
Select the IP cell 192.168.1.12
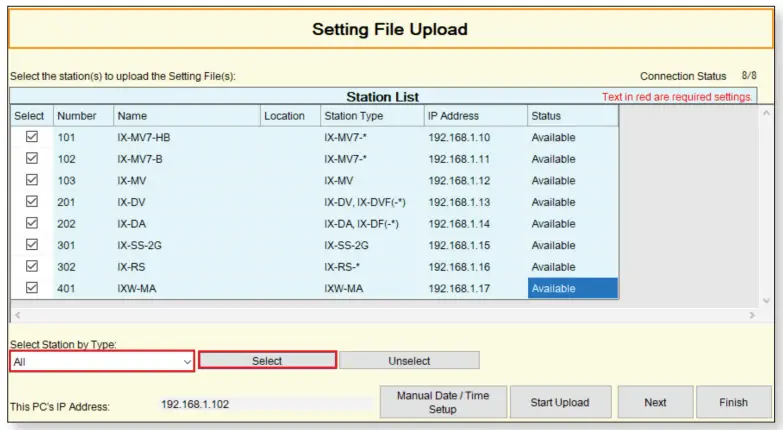tap(475, 180)
